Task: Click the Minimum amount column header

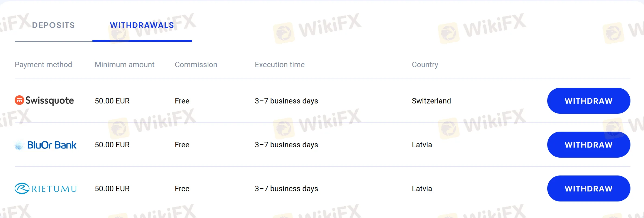Action: pyautogui.click(x=125, y=65)
